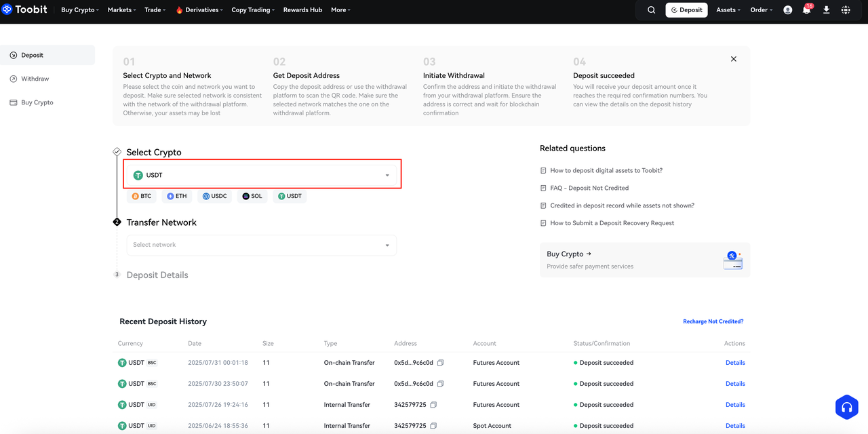
Task: Expand the Copy Trading header menu
Action: (253, 10)
